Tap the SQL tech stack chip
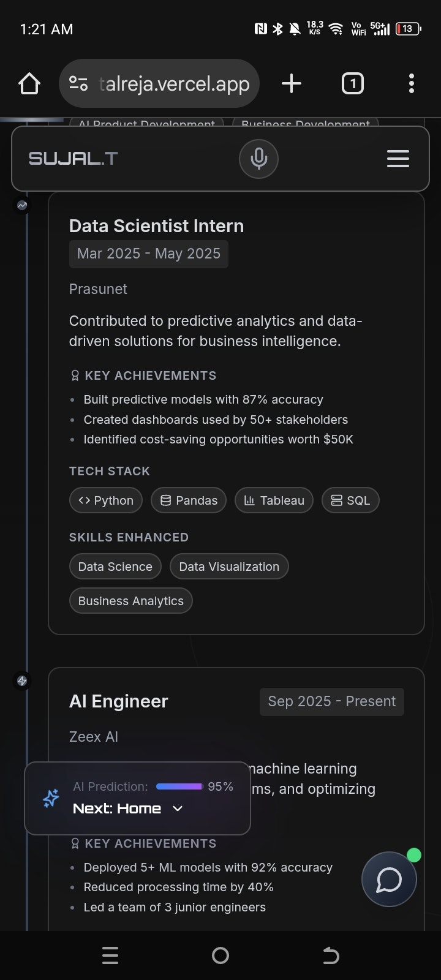Viewport: 441px width, 980px height. pyautogui.click(x=350, y=500)
